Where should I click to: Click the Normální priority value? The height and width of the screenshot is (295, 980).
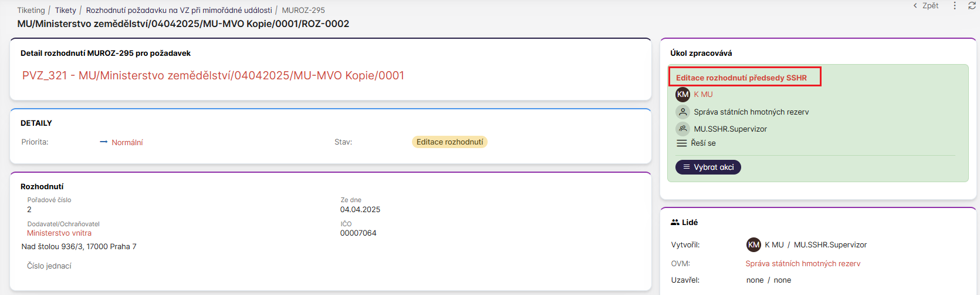tap(127, 143)
